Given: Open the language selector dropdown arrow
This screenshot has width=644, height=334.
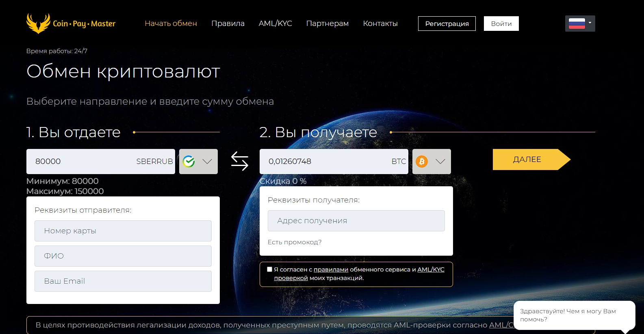Looking at the screenshot, I should pyautogui.click(x=590, y=23).
